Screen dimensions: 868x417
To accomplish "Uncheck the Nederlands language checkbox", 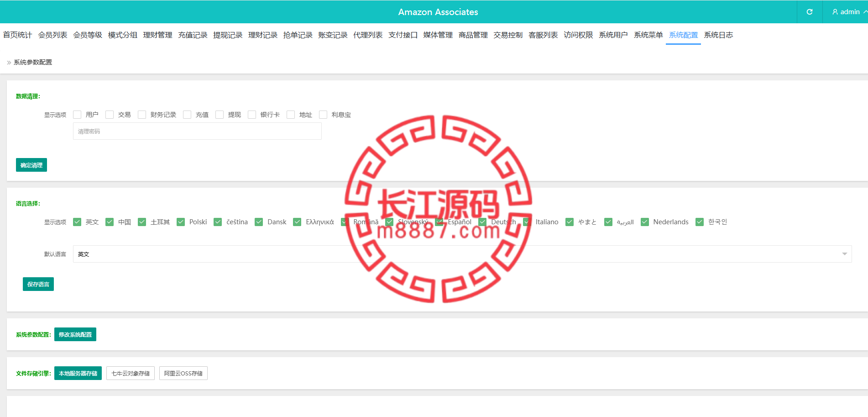I will [645, 222].
